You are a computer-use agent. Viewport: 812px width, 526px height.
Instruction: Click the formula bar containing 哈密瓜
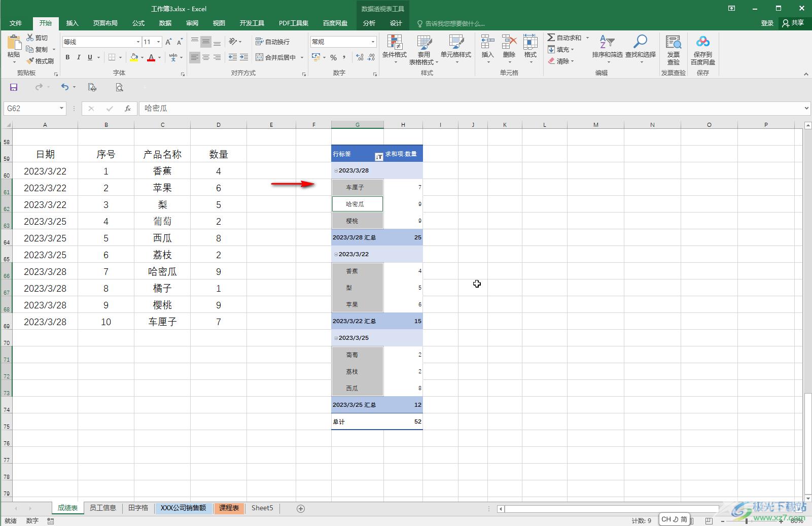pos(471,108)
